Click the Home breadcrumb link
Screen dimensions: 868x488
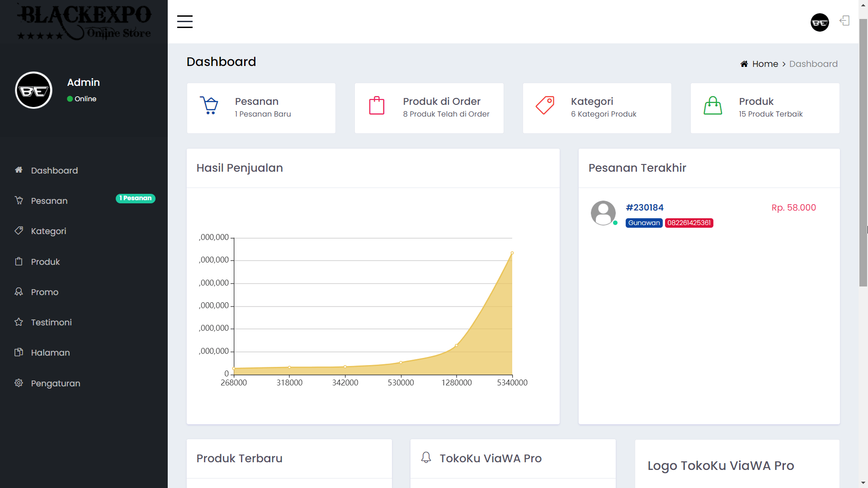click(x=765, y=64)
